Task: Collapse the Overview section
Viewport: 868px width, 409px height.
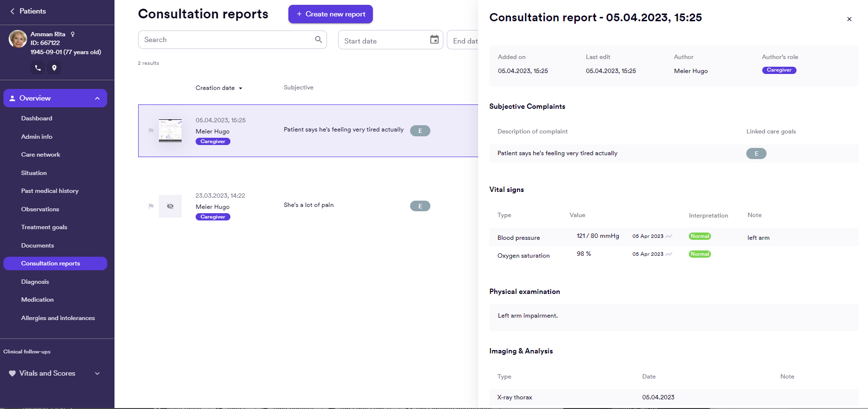Action: [x=97, y=98]
